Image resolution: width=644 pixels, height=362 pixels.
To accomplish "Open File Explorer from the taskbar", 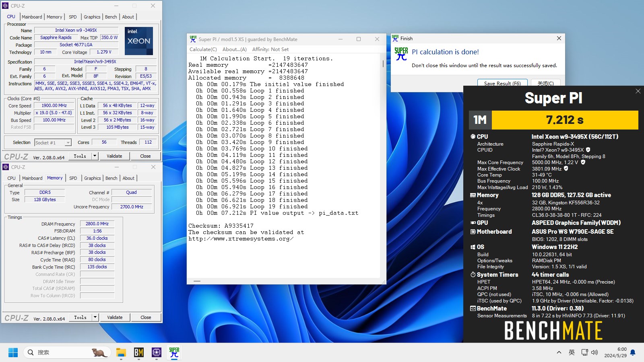I will click(121, 353).
